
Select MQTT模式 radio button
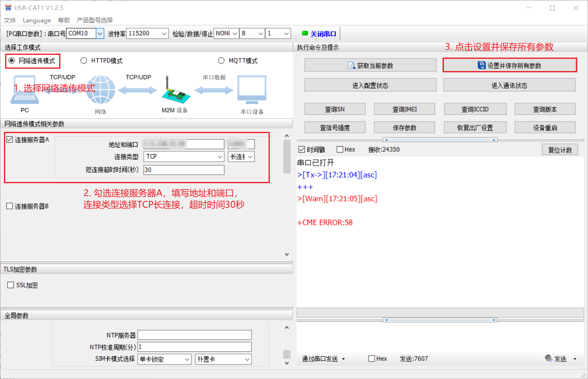[x=221, y=60]
